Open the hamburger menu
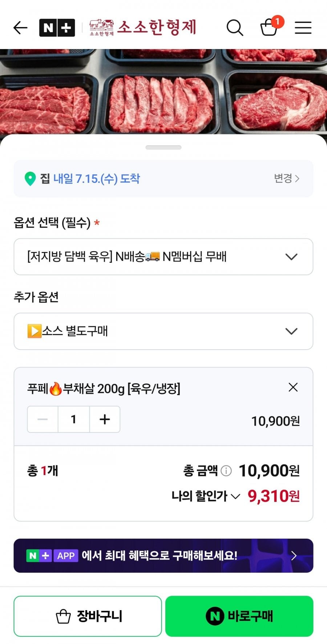This screenshot has width=327, height=644. tap(303, 28)
